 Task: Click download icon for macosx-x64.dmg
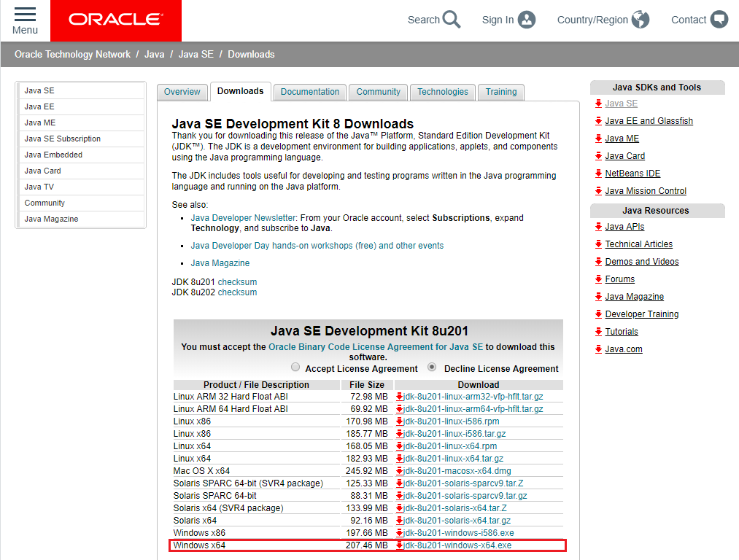[399, 471]
